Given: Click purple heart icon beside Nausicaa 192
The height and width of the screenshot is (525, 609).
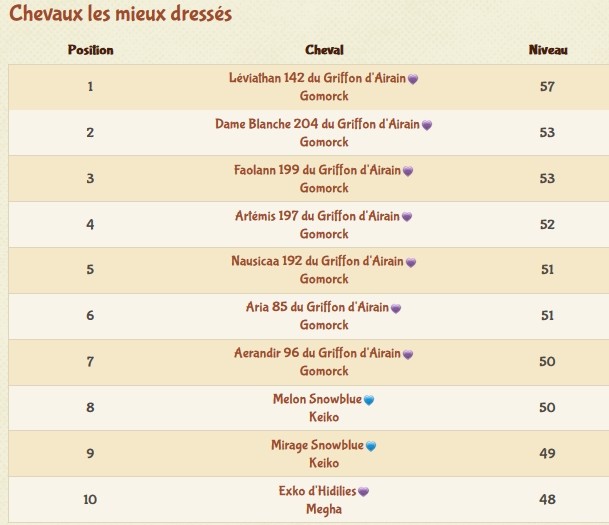Looking at the screenshot, I should (x=411, y=262).
